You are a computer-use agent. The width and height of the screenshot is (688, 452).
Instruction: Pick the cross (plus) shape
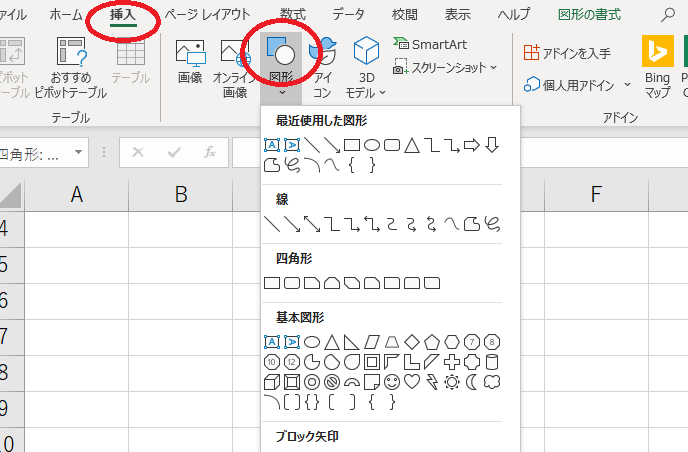[452, 362]
